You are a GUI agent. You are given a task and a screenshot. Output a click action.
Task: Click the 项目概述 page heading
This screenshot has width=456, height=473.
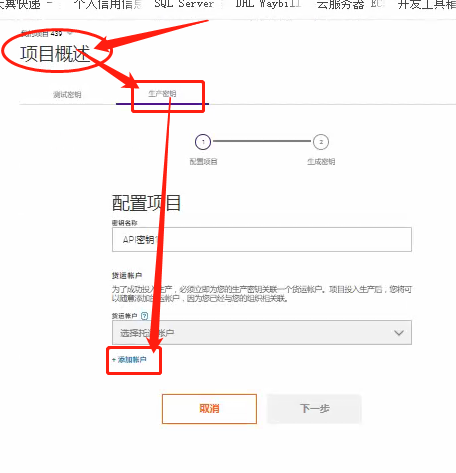[55, 54]
